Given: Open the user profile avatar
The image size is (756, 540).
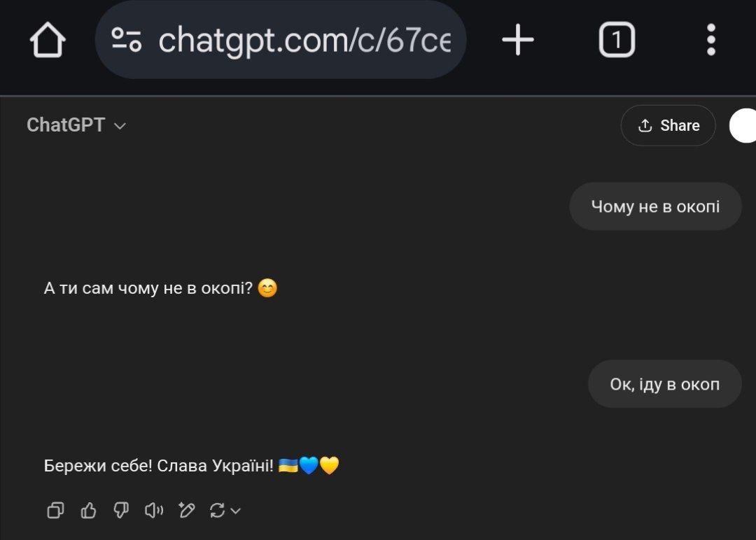Looking at the screenshot, I should click(743, 125).
